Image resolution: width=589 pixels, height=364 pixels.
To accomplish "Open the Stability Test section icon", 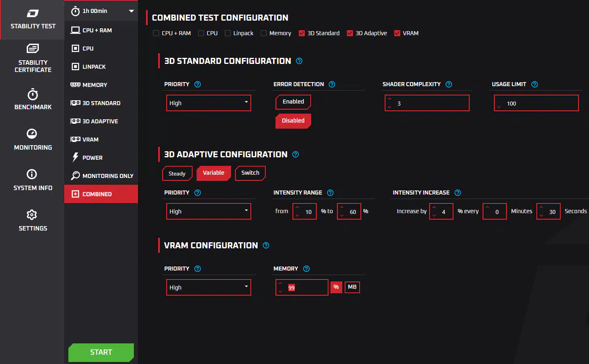I will click(33, 13).
